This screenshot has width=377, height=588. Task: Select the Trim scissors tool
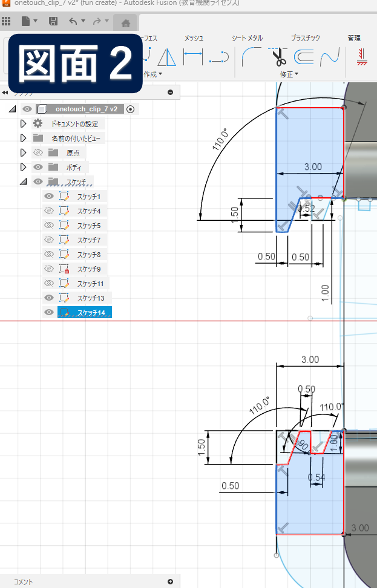click(x=278, y=57)
